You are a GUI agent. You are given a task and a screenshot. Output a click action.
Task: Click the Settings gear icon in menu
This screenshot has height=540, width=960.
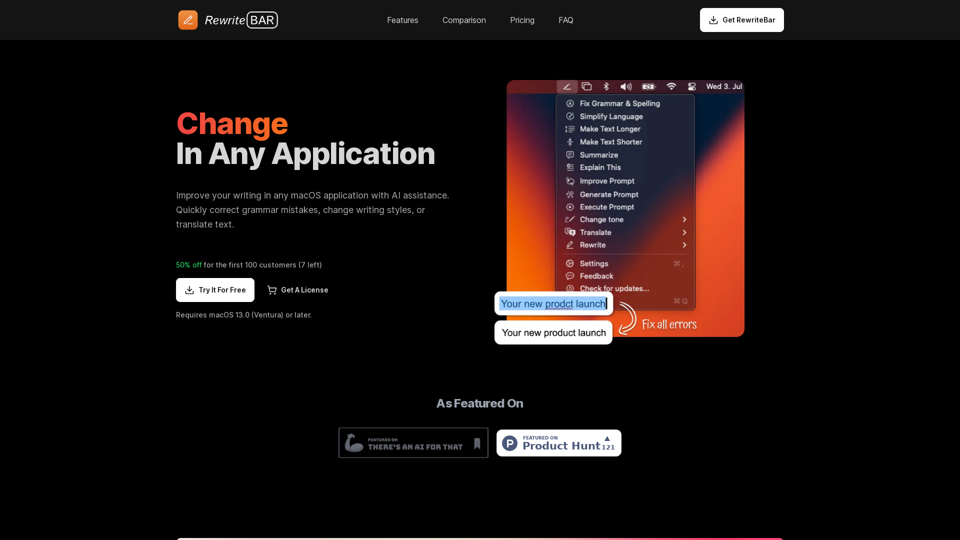click(x=569, y=263)
